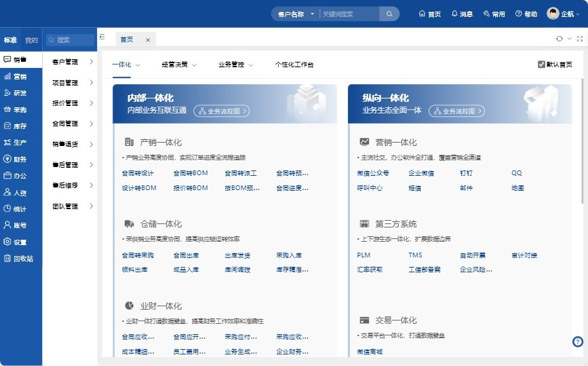
Task: Open the 回收站 recycle bin
Action: click(x=18, y=258)
